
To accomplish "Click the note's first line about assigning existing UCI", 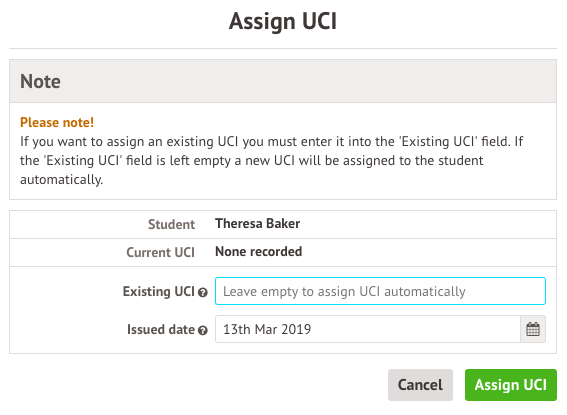I will 272,142.
